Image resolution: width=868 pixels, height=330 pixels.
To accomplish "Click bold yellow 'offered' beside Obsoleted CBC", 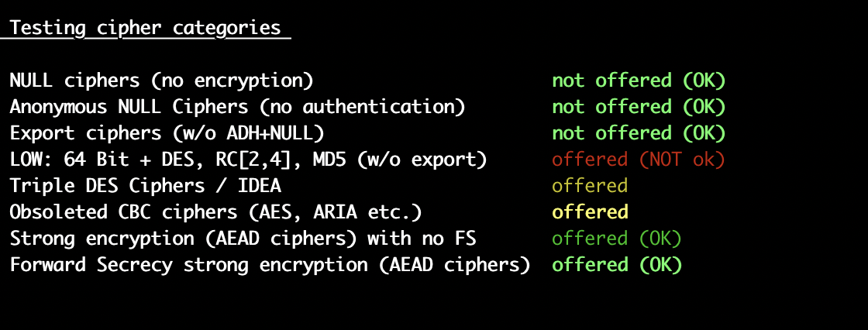I will tap(590, 212).
